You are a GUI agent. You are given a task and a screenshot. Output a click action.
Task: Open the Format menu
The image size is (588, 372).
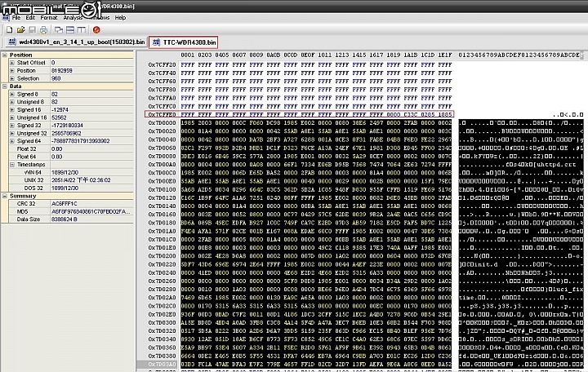(49, 18)
